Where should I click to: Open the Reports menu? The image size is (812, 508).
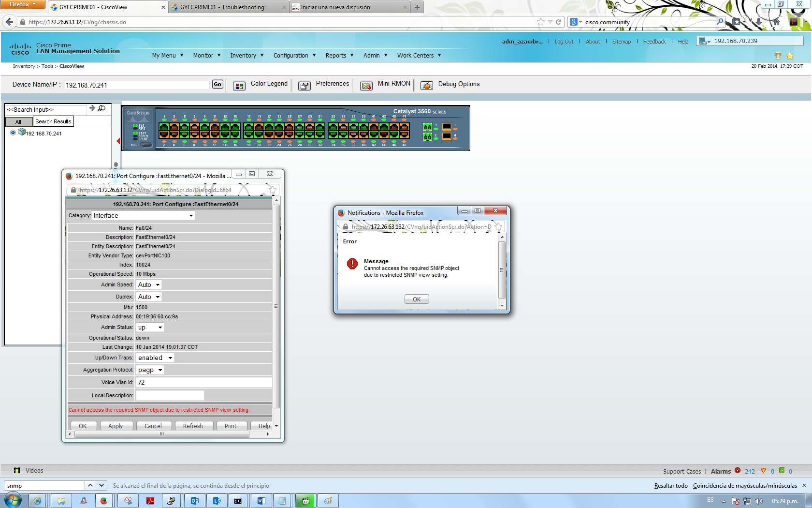tap(339, 56)
